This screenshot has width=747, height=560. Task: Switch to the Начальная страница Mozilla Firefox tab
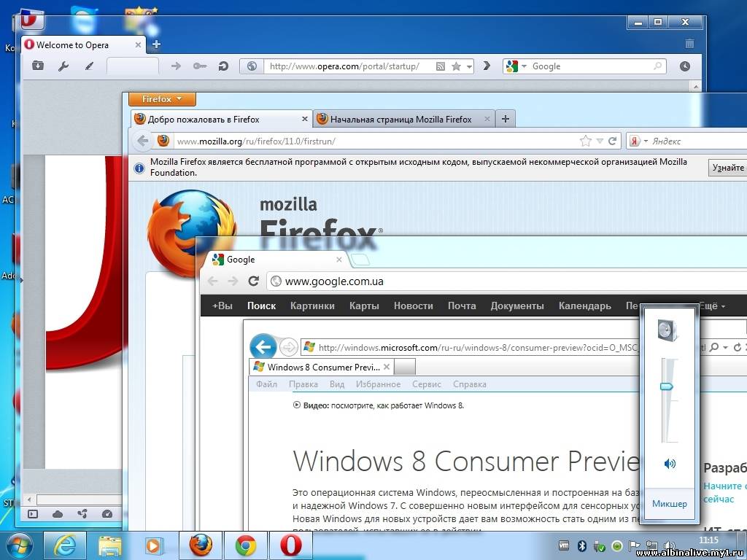[x=404, y=119]
